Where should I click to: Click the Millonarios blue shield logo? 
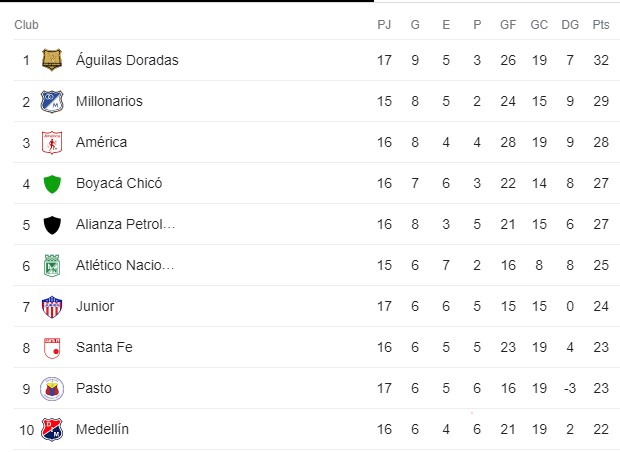52,101
